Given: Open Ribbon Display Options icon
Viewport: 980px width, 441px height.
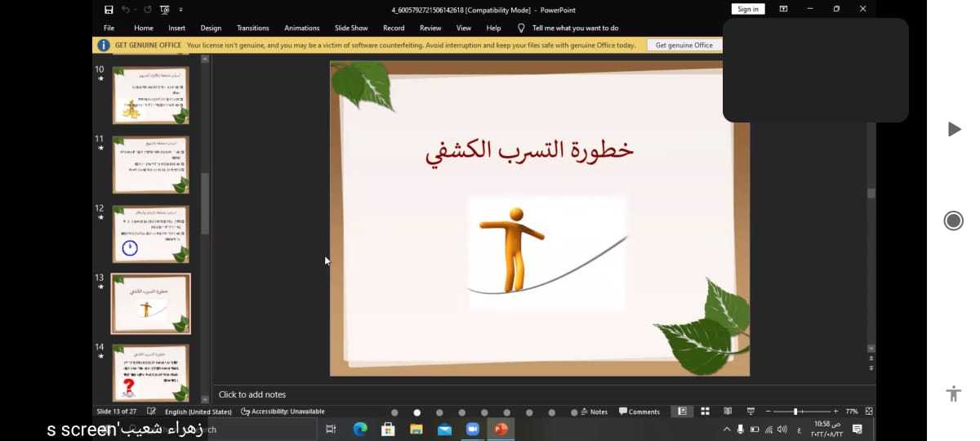Looking at the screenshot, I should coord(784,9).
